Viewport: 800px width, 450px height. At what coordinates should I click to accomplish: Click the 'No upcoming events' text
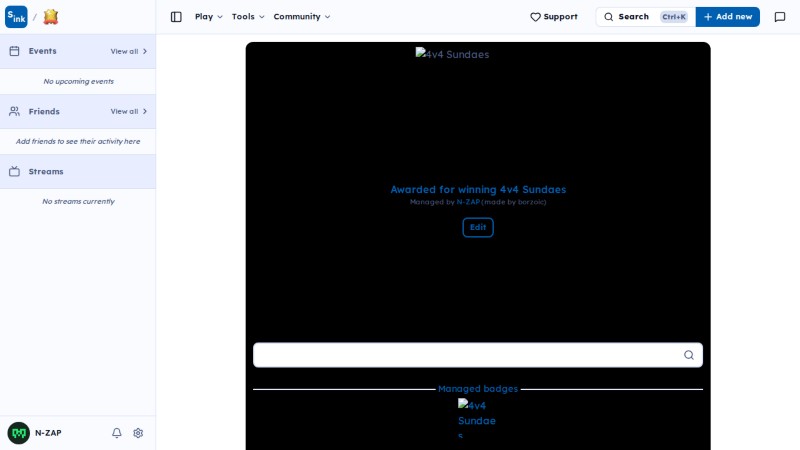[x=79, y=81]
